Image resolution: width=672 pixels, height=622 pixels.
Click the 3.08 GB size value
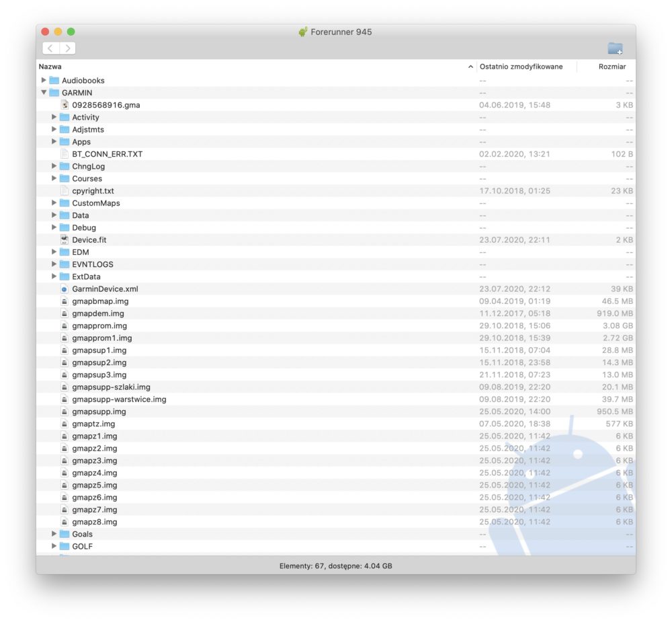pyautogui.click(x=618, y=325)
